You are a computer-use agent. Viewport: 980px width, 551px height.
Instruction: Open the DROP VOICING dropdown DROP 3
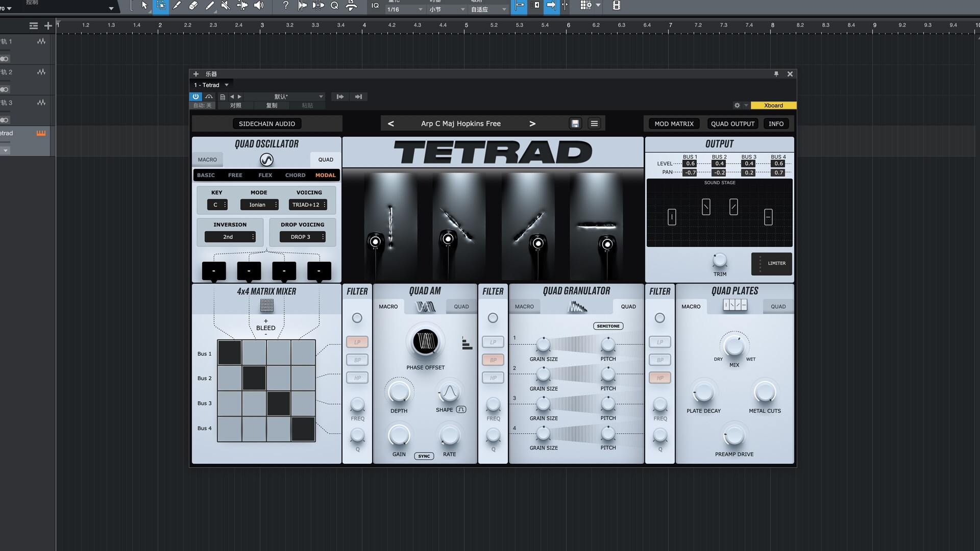coord(303,237)
